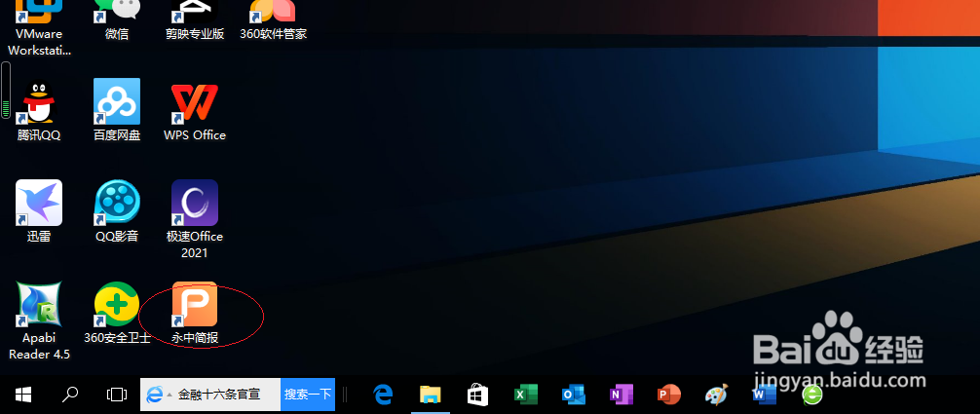
Task: Click the 搜索一下 button
Action: pos(308,395)
